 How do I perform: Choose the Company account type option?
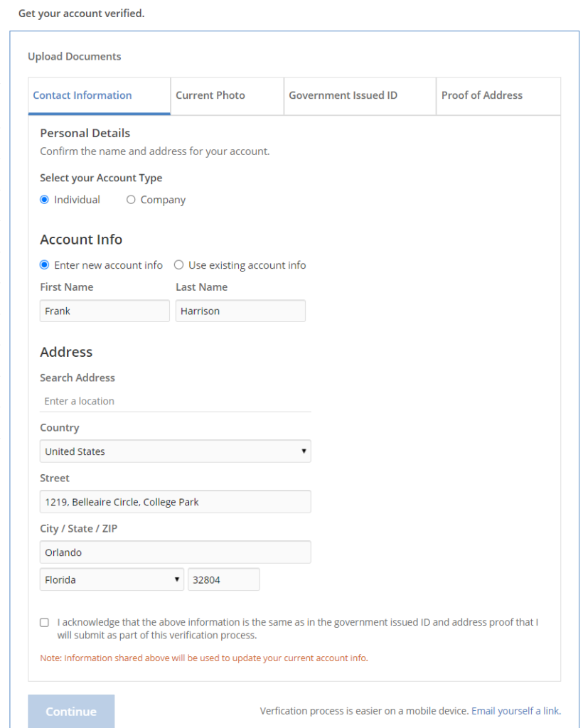[131, 200]
